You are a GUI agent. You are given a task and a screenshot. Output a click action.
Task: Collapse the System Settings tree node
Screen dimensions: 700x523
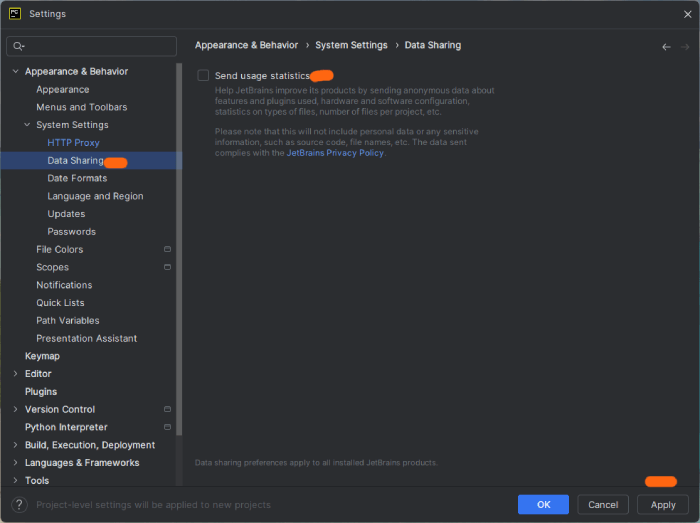(x=27, y=125)
